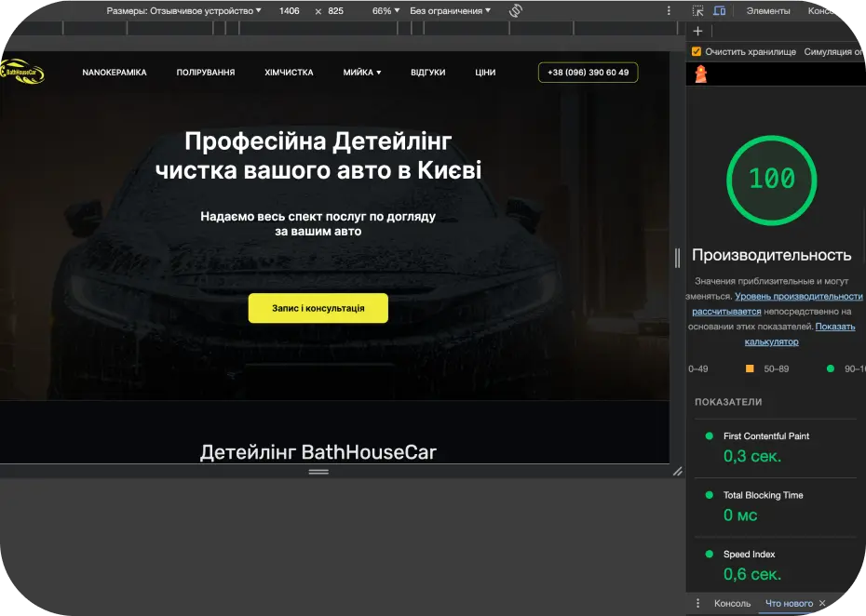Screen dimensions: 866x616
Task: Click the 0,3 сек. value
Action: tap(752, 457)
